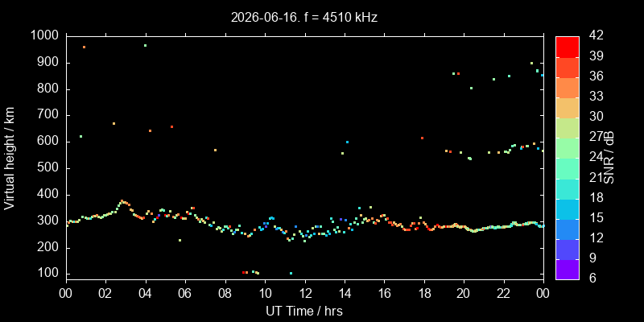Select the orange 33-36 dB colorbar band

(x=568, y=87)
